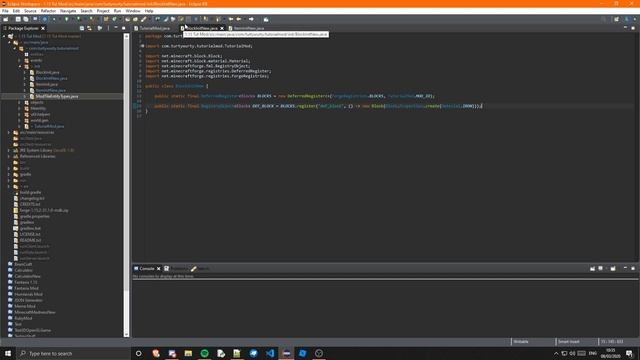640x360 pixels.
Task: Open BlockInitNew.java in Package Explorer
Action: pos(51,78)
